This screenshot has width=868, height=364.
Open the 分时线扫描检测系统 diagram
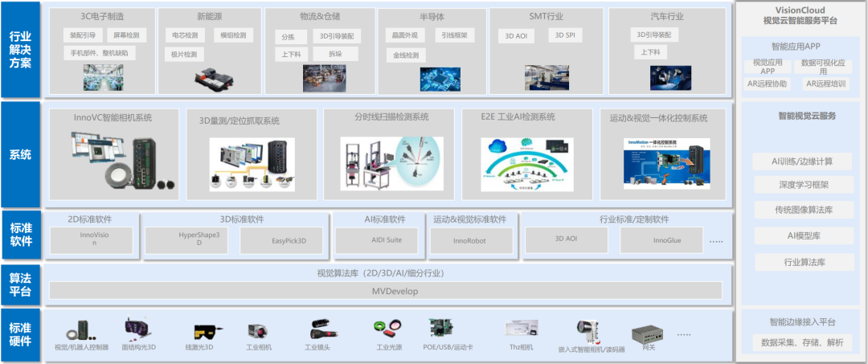pyautogui.click(x=392, y=164)
